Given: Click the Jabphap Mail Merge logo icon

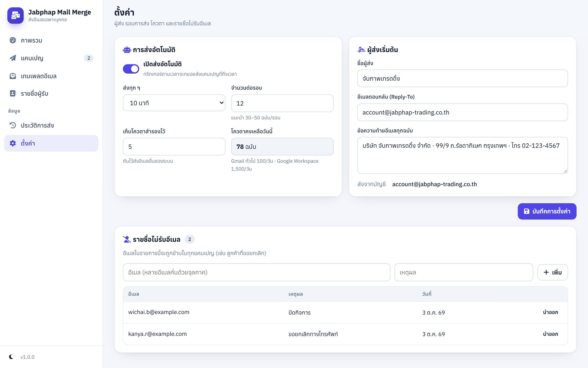Looking at the screenshot, I should coord(16,16).
